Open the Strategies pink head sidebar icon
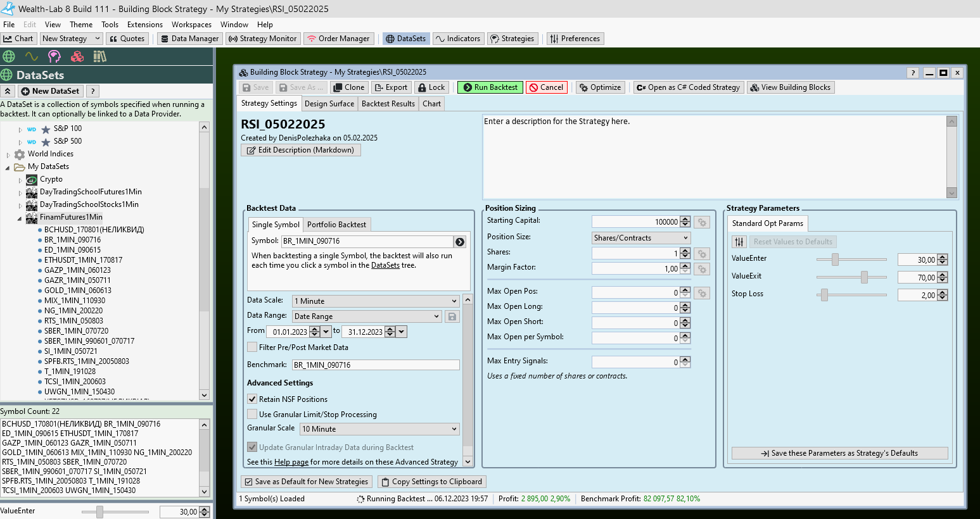The image size is (980, 519). 54,56
